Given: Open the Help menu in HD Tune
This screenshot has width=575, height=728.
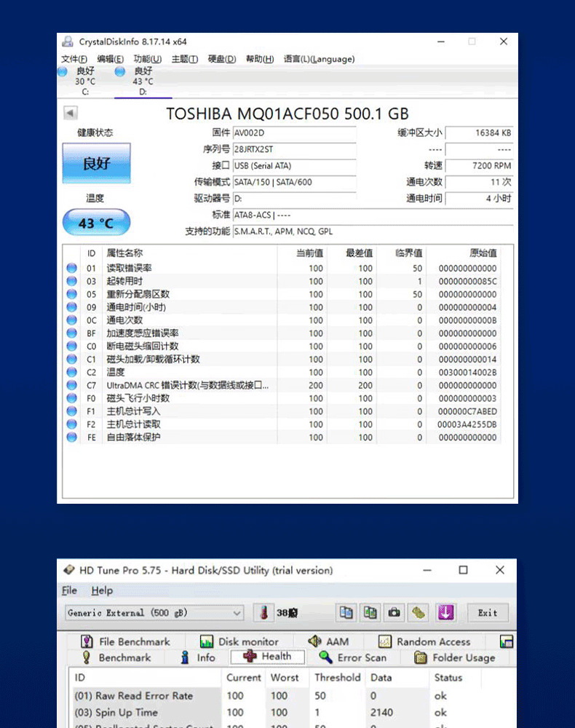Looking at the screenshot, I should [x=102, y=590].
